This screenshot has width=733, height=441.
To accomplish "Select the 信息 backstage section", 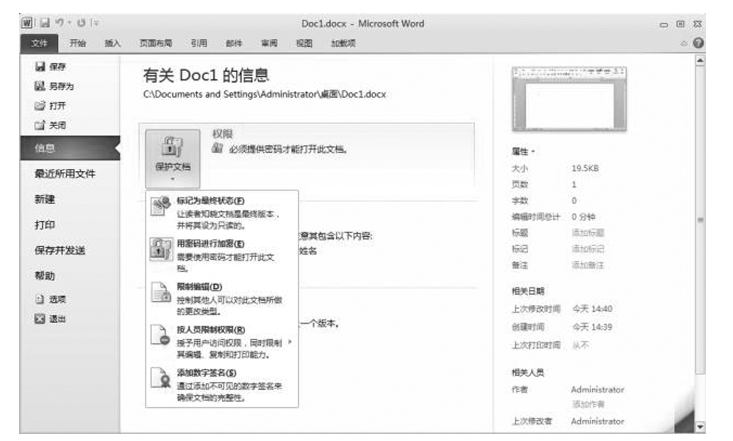I will [x=70, y=148].
